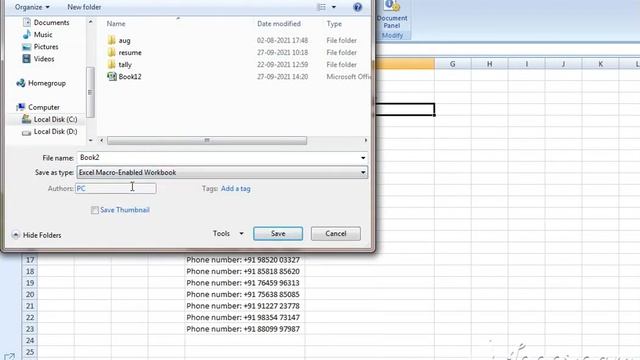Select the folder named resume

130,53
